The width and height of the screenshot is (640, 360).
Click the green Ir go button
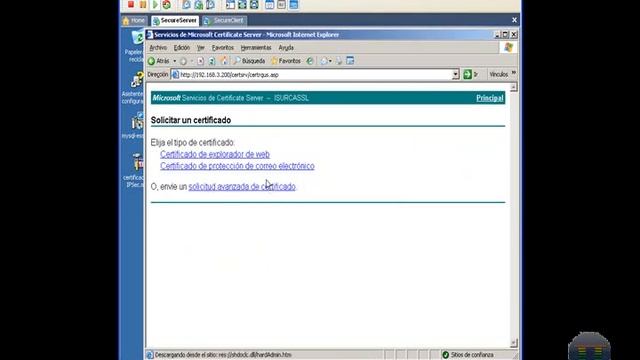click(x=471, y=74)
